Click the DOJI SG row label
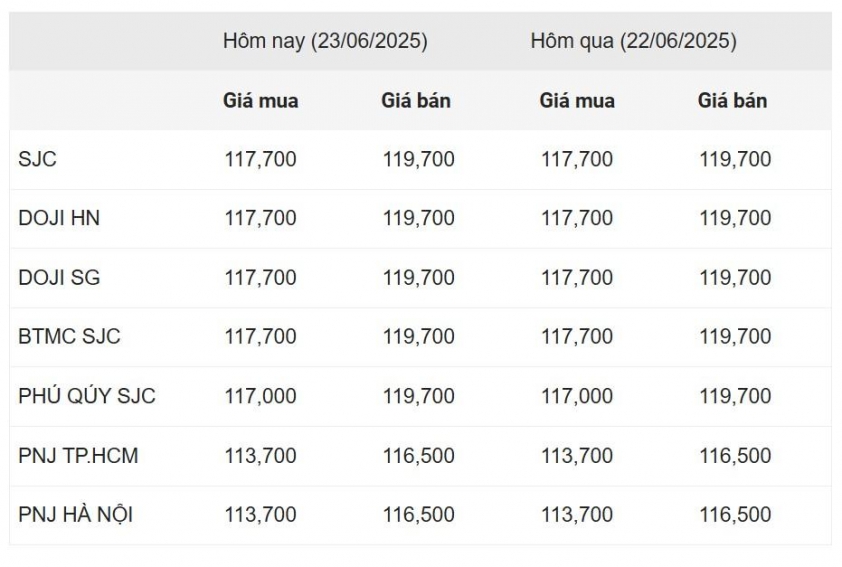The width and height of the screenshot is (842, 567). [59, 278]
